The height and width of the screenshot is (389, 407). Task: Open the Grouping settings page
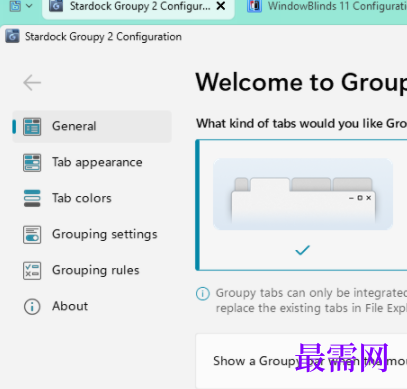point(92,234)
